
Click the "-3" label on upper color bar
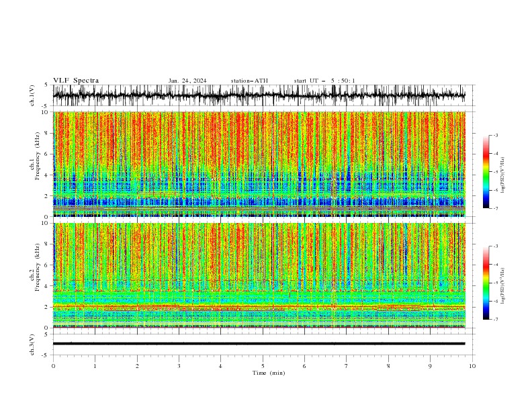point(496,135)
